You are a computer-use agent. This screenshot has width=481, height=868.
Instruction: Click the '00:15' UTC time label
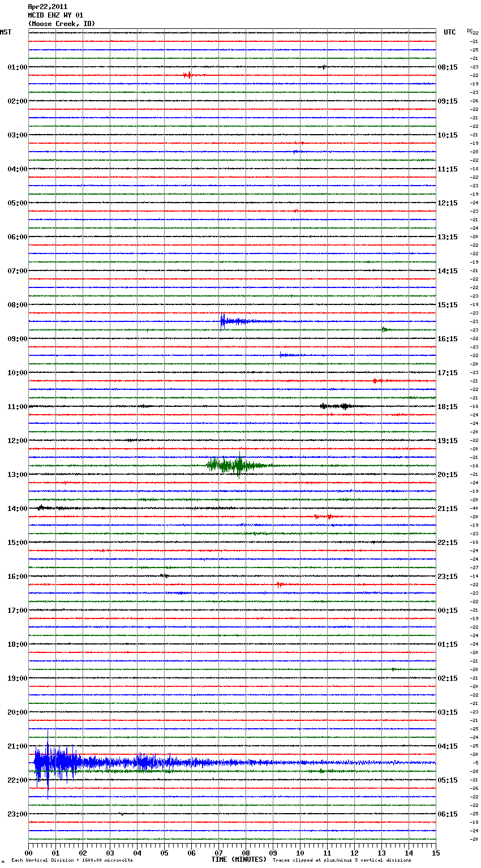pos(448,611)
